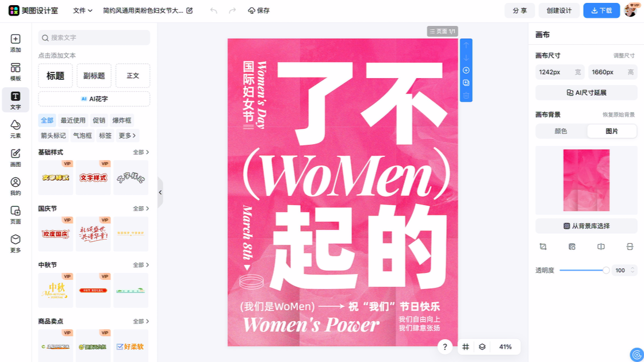Select the 爆炸框 category tab
The width and height of the screenshot is (644, 362).
tap(122, 120)
